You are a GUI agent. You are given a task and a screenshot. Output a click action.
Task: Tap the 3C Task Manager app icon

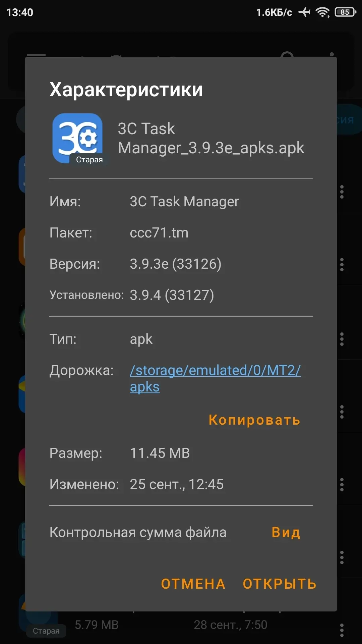coord(77,138)
